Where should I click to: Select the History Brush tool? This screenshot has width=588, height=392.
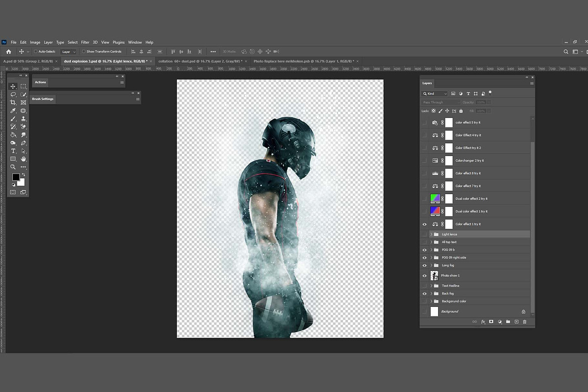coord(13,126)
